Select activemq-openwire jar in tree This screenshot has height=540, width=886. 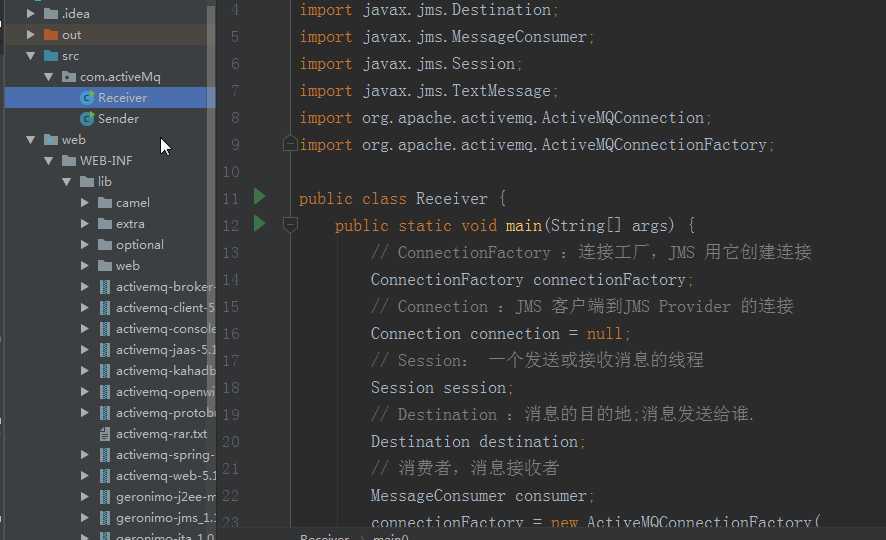[165, 391]
